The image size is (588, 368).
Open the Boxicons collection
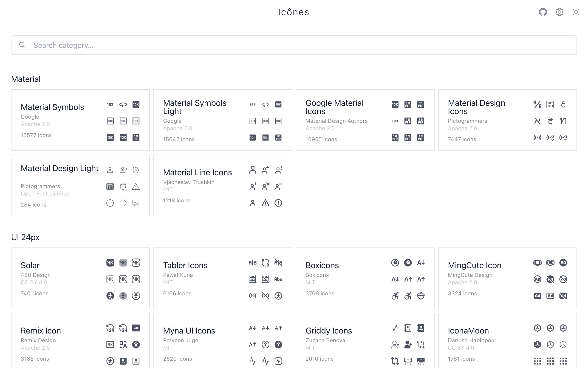click(365, 279)
